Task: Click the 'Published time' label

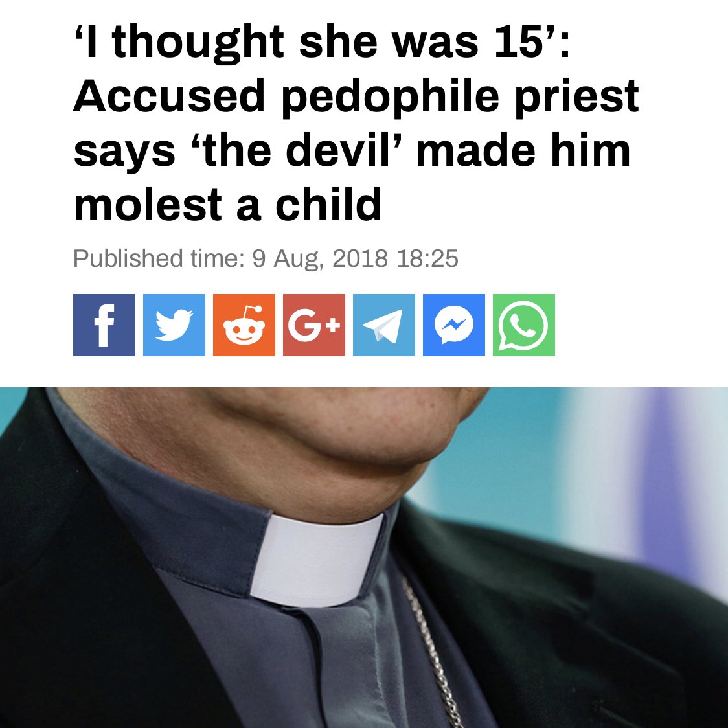Action: [x=159, y=258]
